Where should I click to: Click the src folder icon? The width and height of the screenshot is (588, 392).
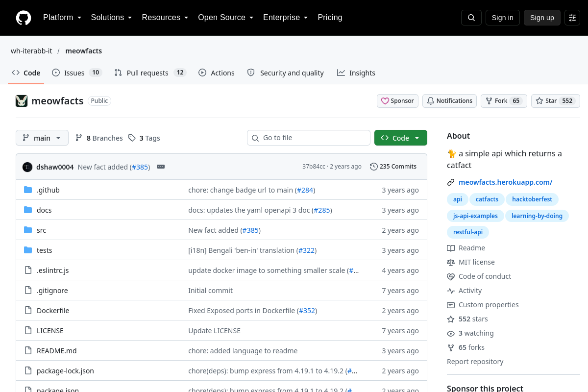28,230
